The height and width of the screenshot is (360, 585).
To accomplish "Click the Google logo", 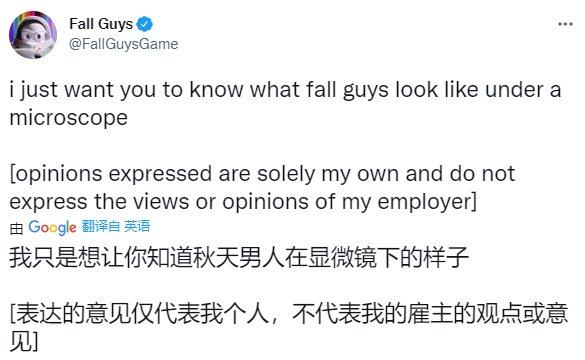I will 52,227.
